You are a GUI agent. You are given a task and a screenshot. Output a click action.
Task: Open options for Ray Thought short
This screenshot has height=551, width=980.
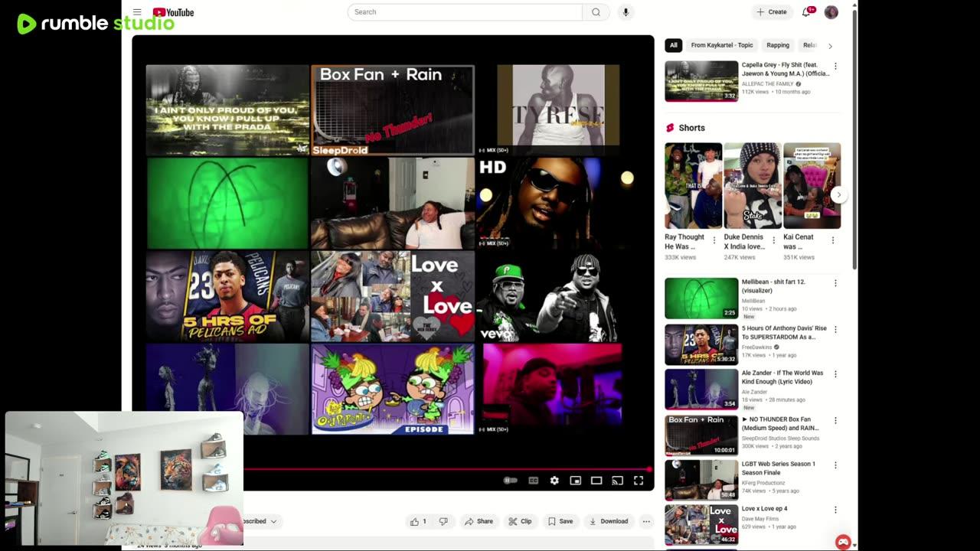click(x=714, y=240)
